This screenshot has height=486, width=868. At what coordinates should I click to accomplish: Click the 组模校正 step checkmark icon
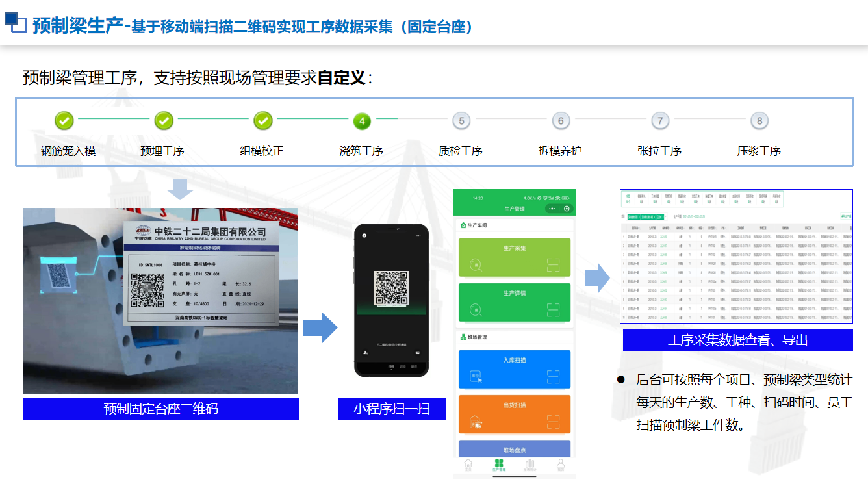click(263, 120)
